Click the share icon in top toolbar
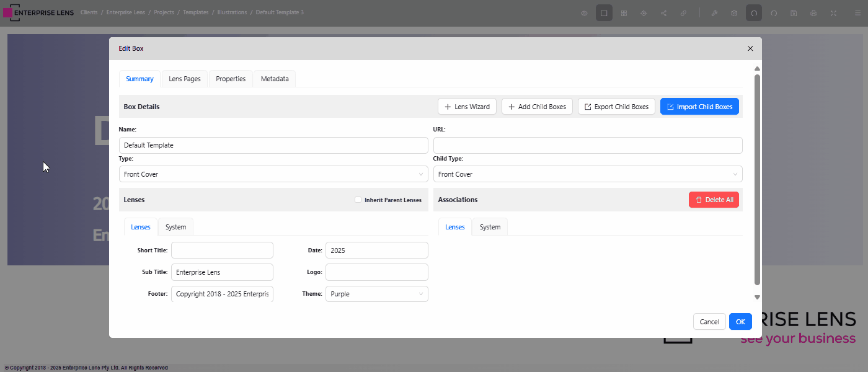This screenshot has width=868, height=372. pyautogui.click(x=663, y=13)
